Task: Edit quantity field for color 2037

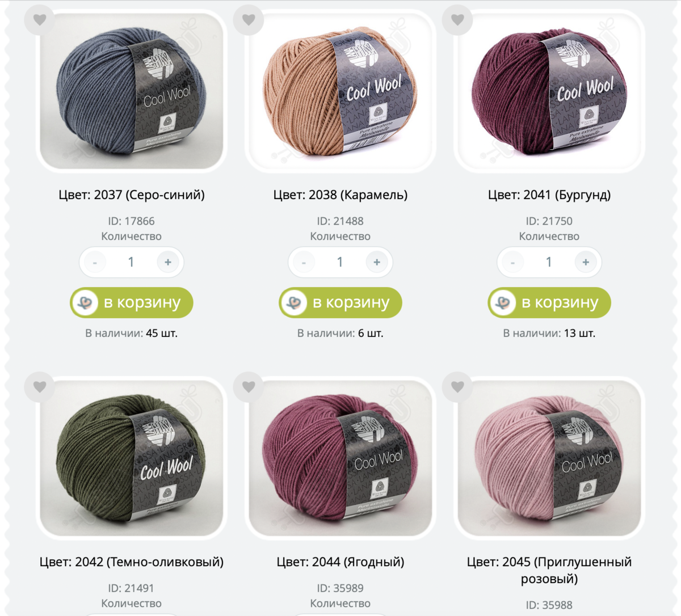Action: click(x=131, y=262)
